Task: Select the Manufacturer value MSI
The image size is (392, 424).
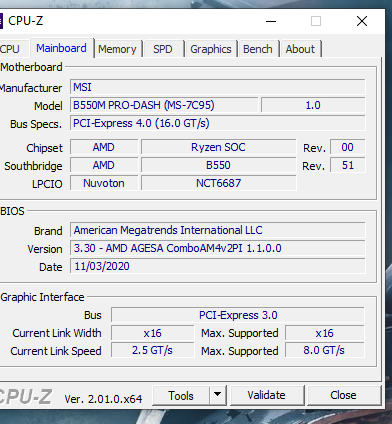Action: [x=218, y=87]
